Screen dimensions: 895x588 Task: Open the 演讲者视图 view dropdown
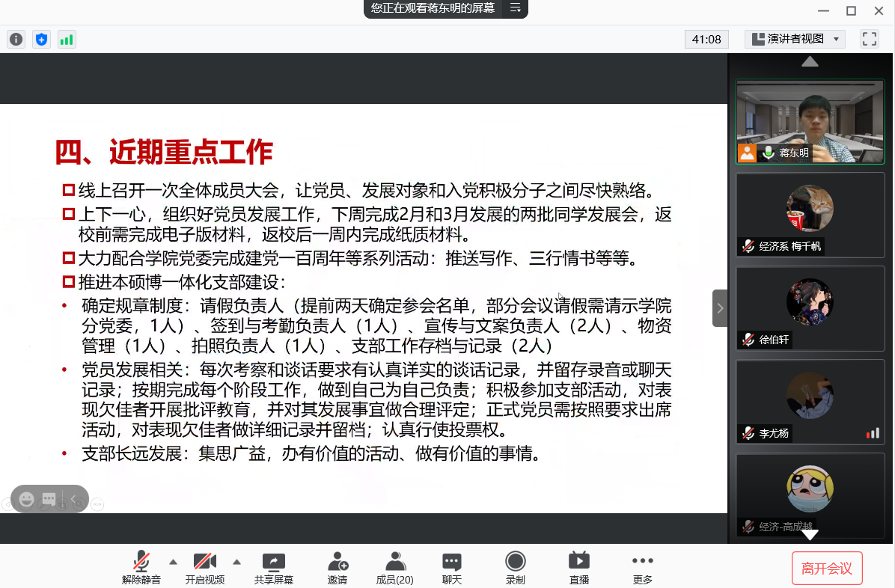(x=795, y=39)
